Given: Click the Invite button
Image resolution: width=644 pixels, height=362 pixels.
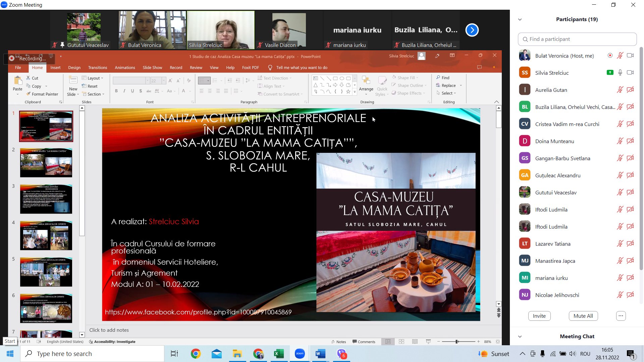Looking at the screenshot, I should [x=539, y=316].
